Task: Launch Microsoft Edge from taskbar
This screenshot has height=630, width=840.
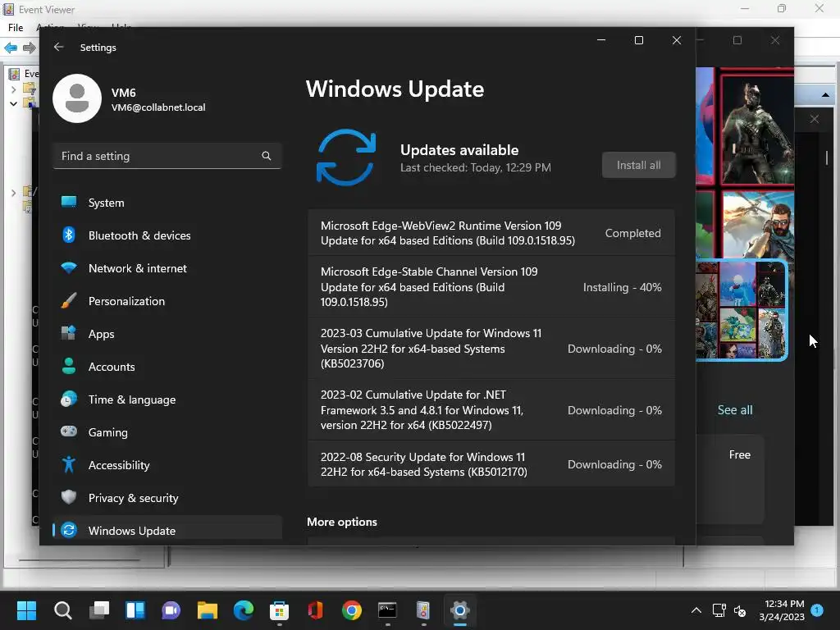Action: (x=244, y=610)
